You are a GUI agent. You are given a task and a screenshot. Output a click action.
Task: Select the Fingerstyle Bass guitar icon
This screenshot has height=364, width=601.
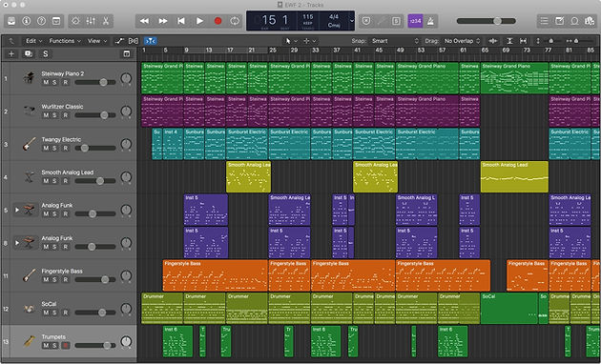[30, 275]
